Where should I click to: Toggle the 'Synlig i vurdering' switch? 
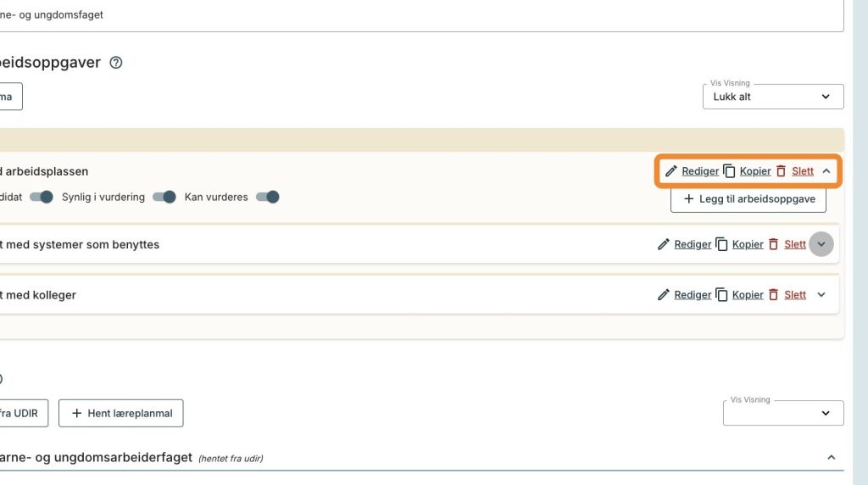click(x=164, y=197)
